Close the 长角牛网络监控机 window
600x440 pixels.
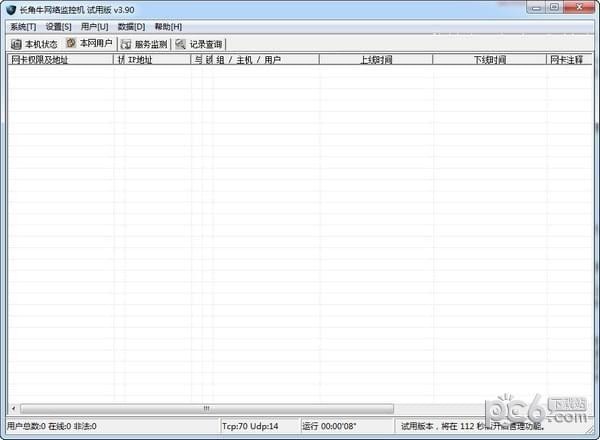579,8
